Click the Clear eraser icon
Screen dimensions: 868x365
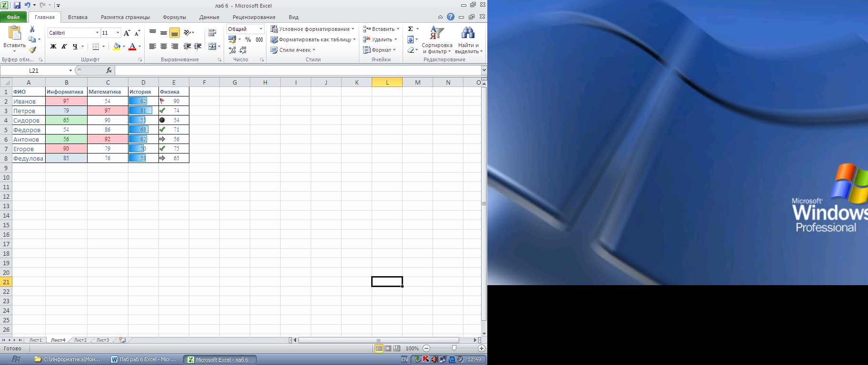(x=411, y=50)
